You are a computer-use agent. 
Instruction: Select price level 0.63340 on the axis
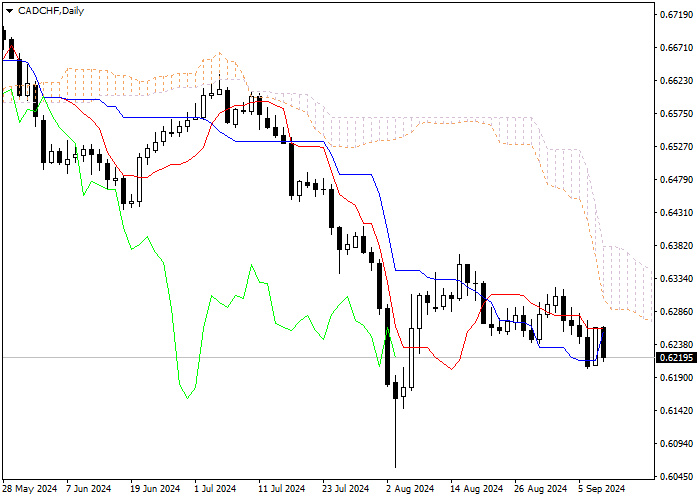676,279
